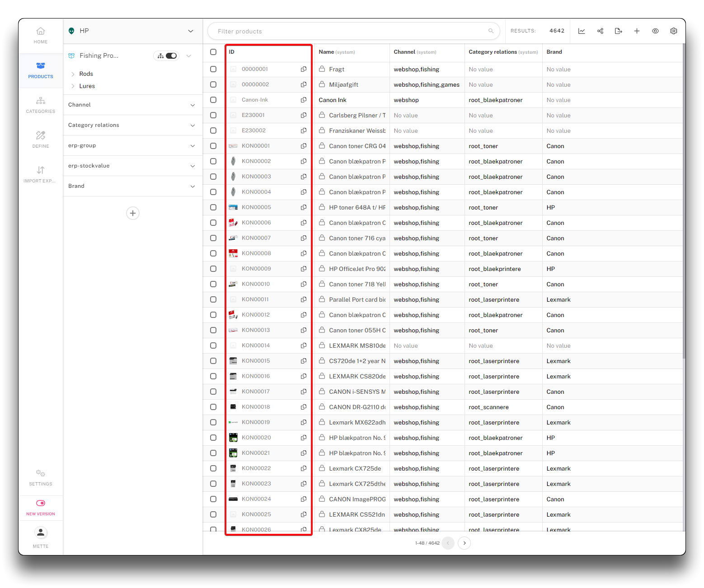This screenshot has width=704, height=588.
Task: Open the HP workspace dropdown
Action: (190, 31)
